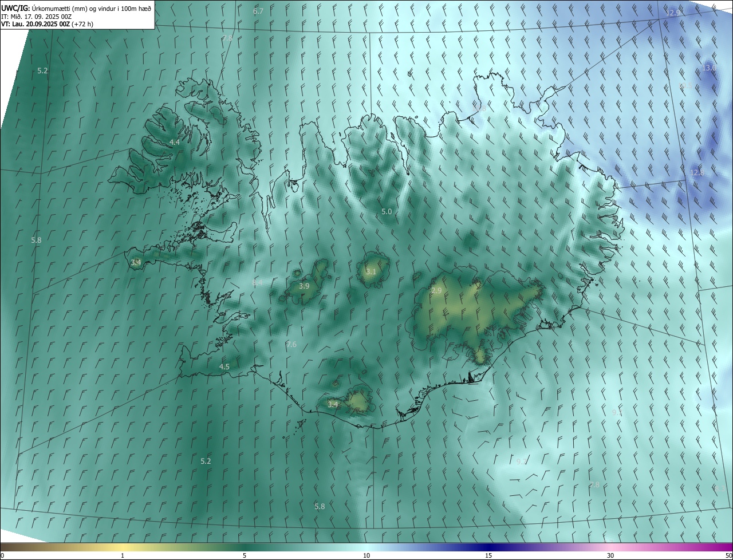Click the "UWC/IG: Úrkomumætti (mm)" title line
Image resolution: width=733 pixels, height=560 pixels.
(x=76, y=8)
